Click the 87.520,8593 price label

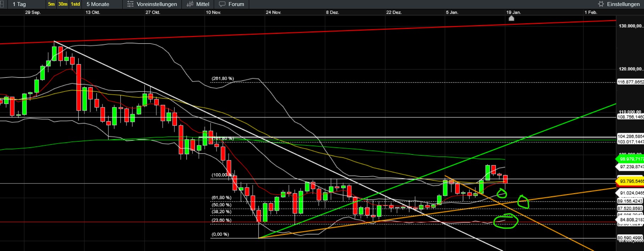pos(630,208)
